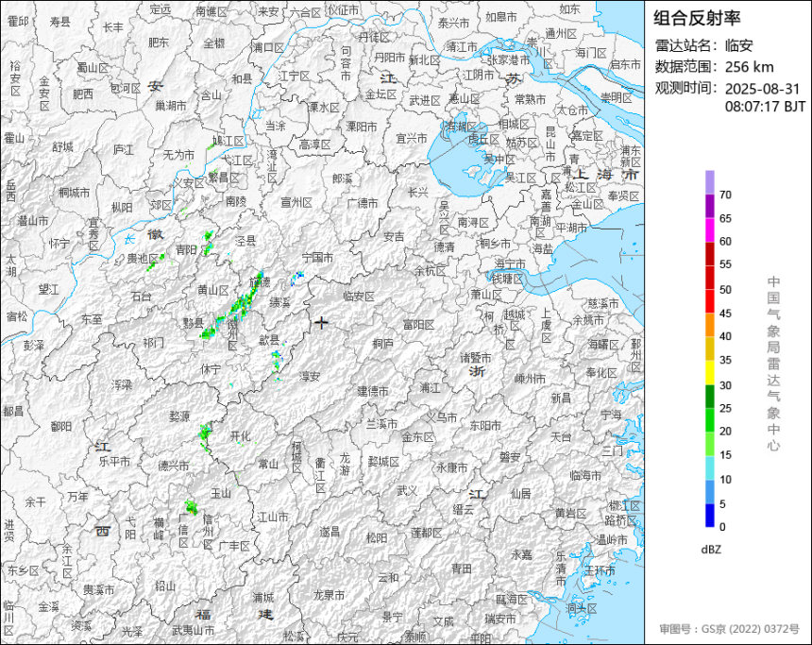
Task: Click the 临安区 map label
Action: pyautogui.click(x=359, y=297)
